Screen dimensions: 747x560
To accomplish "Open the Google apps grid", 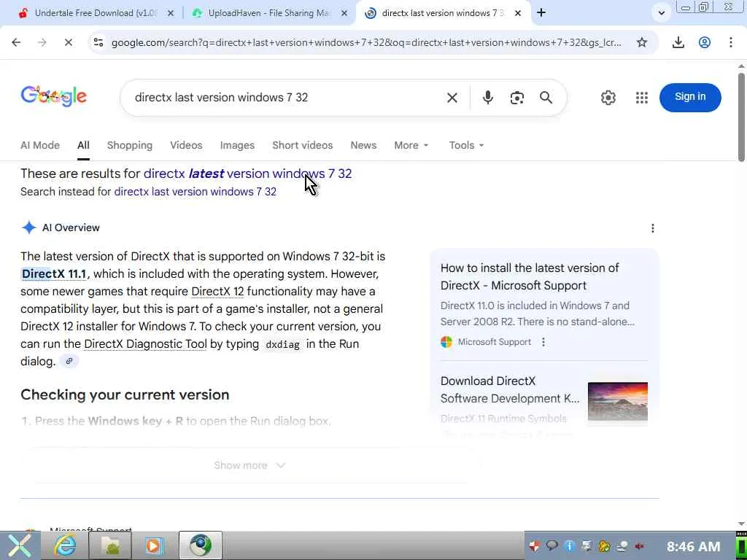I will point(642,98).
